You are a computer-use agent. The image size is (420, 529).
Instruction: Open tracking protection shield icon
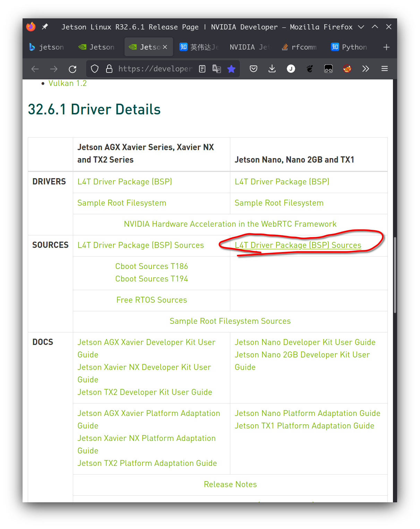[x=95, y=69]
